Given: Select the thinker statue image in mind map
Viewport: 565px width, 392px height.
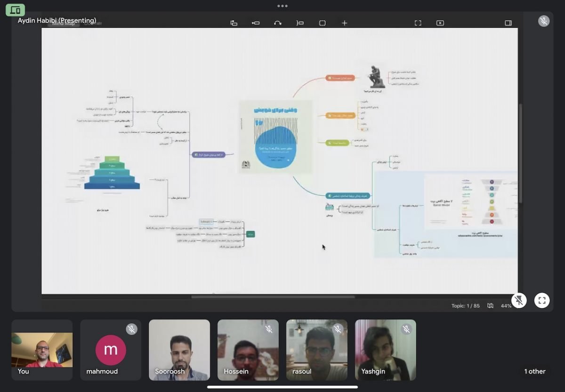Looking at the screenshot, I should 377,77.
